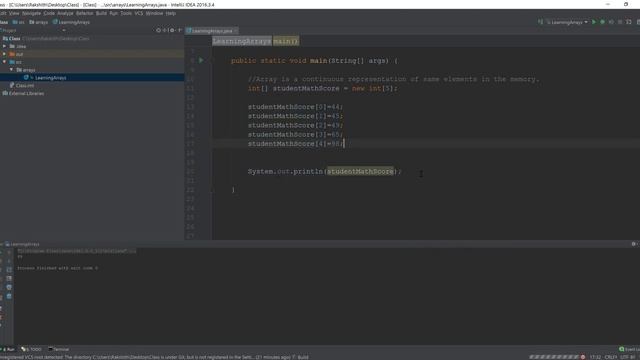The height and width of the screenshot is (360, 640).
Task: Select External Libraries node
Action: (x=23, y=93)
